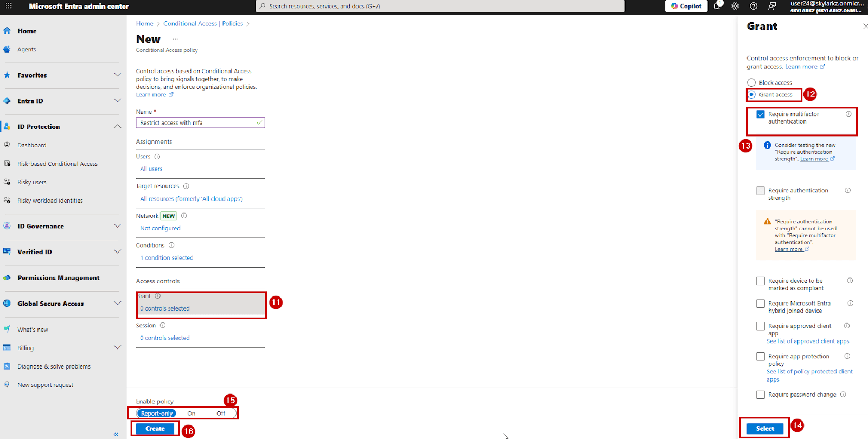Check Require app protection policy checkbox

tap(761, 357)
